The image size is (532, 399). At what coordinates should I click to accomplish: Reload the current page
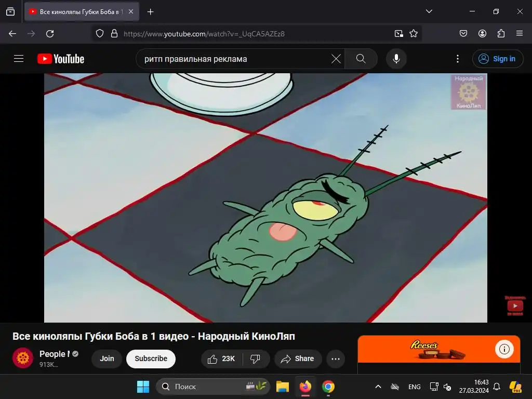[50, 34]
